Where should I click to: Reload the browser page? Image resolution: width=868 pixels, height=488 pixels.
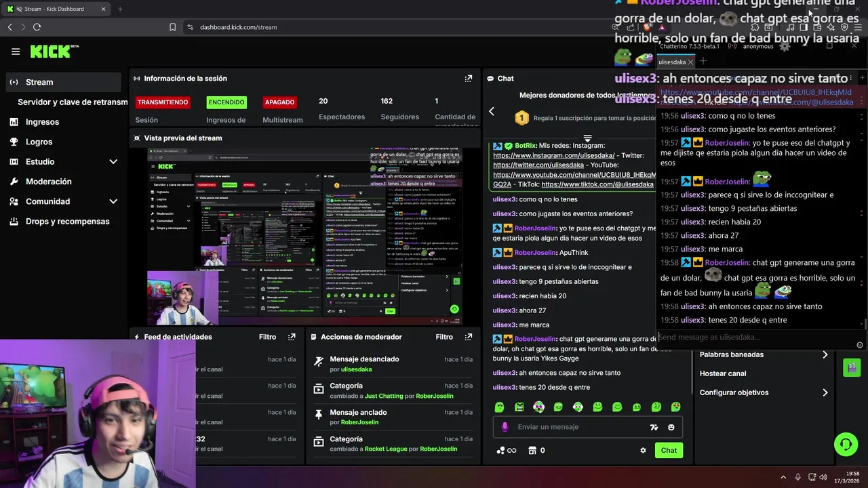tap(37, 27)
